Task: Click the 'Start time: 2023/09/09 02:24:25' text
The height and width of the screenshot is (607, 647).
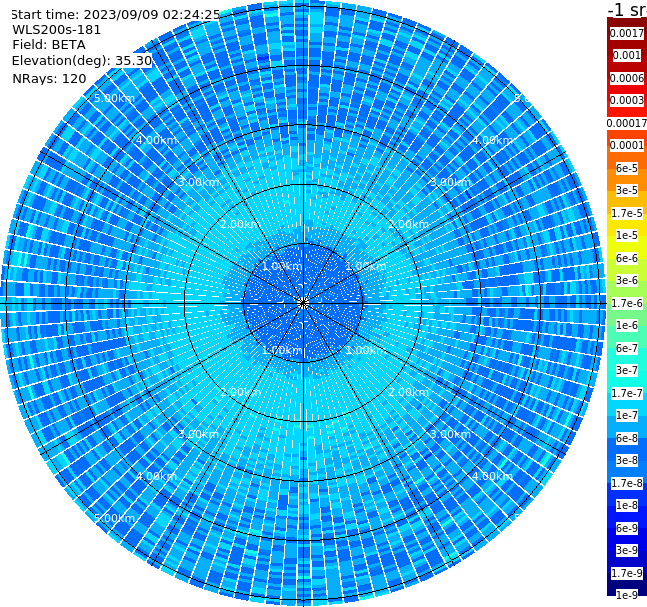Action: pyautogui.click(x=115, y=15)
